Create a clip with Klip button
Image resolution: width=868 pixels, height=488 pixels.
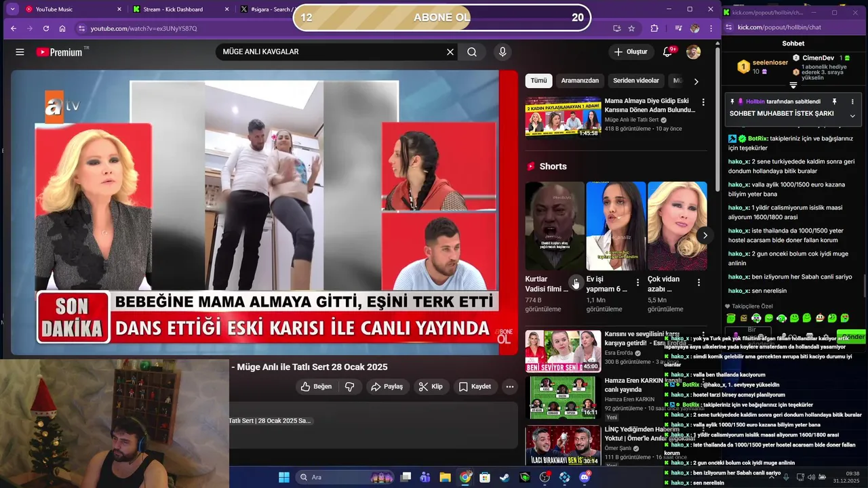tap(431, 386)
